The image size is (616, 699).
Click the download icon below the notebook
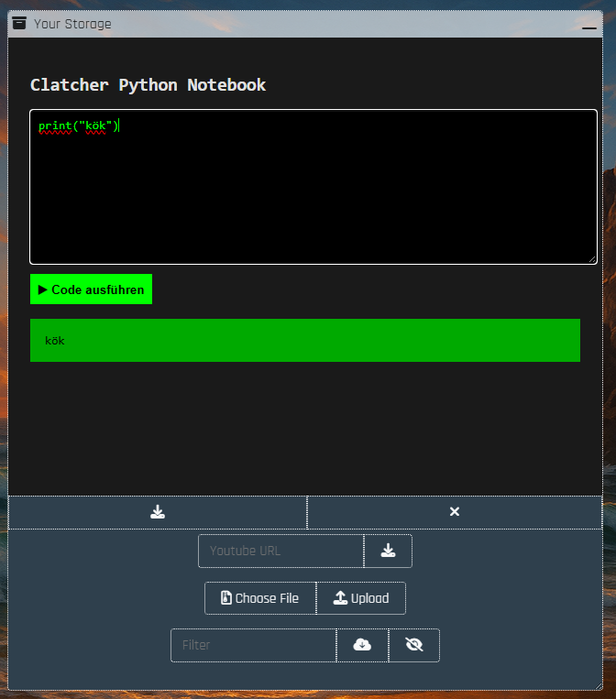(x=158, y=512)
